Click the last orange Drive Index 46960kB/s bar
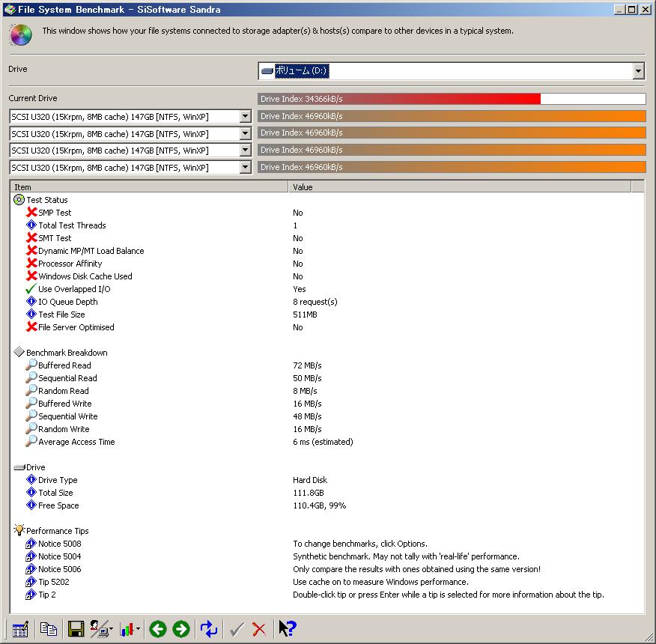The image size is (656, 644). (x=452, y=167)
